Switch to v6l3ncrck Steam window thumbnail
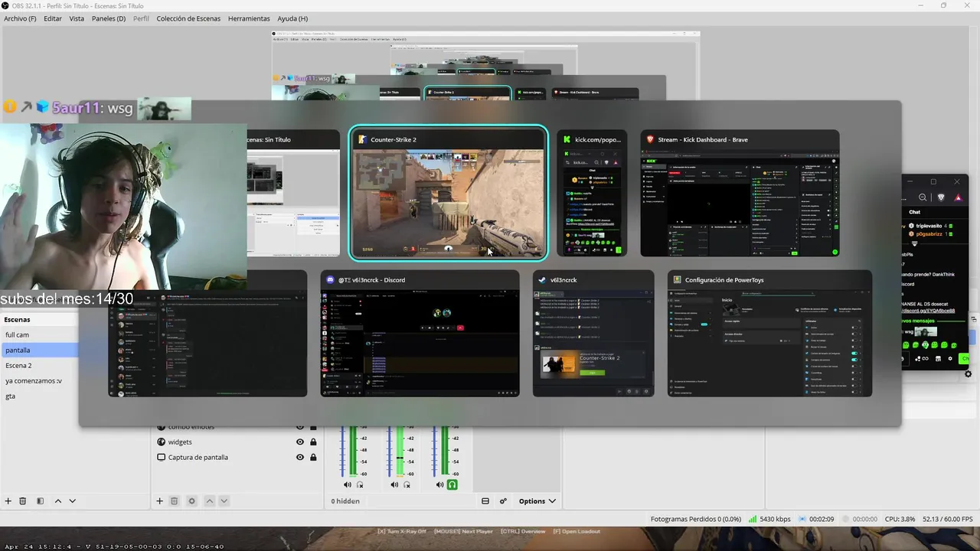Screen dimensions: 980x551 [593, 333]
